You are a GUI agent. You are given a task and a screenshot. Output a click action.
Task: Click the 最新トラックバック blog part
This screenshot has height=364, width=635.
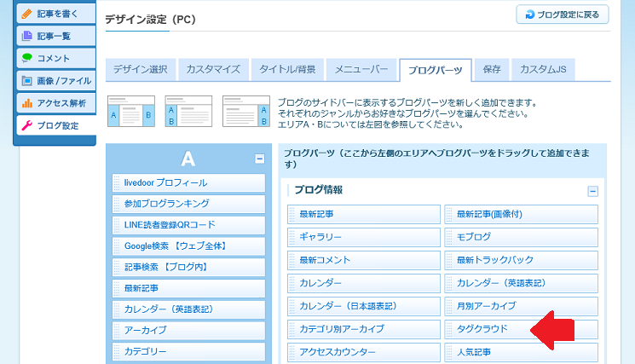point(521,260)
